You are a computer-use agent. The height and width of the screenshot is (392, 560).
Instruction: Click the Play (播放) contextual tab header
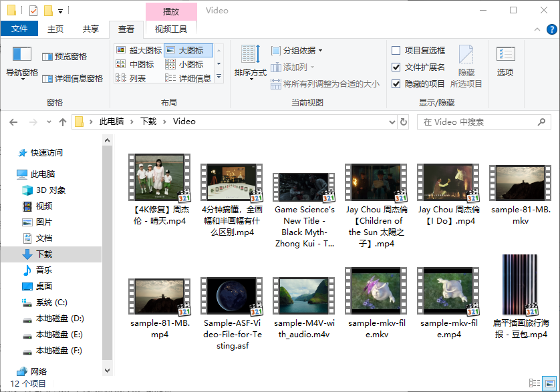tap(170, 11)
